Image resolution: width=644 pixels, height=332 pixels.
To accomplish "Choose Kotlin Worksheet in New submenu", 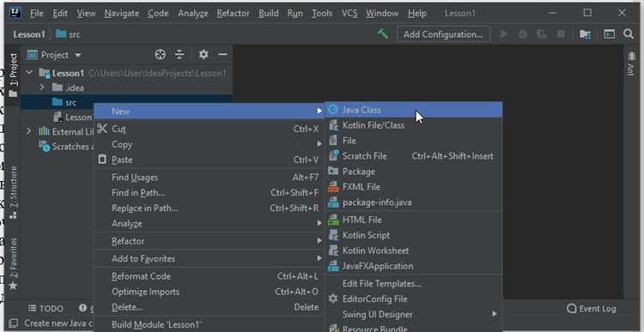I will tap(414, 251).
